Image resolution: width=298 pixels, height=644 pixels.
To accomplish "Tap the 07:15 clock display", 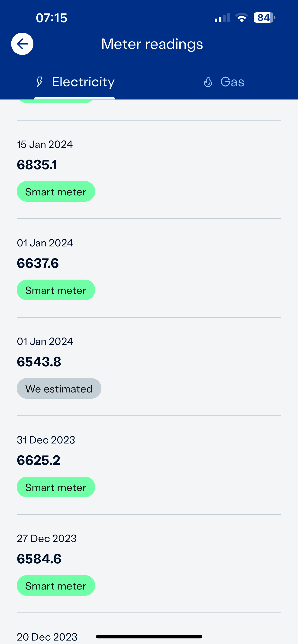I will click(x=52, y=18).
